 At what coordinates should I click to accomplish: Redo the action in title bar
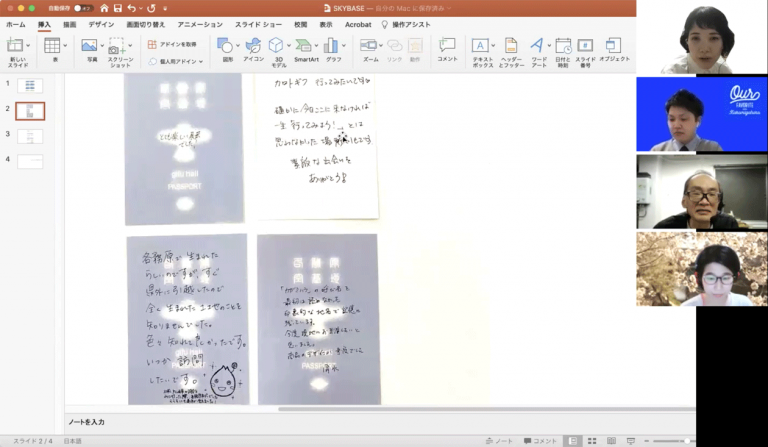point(151,8)
